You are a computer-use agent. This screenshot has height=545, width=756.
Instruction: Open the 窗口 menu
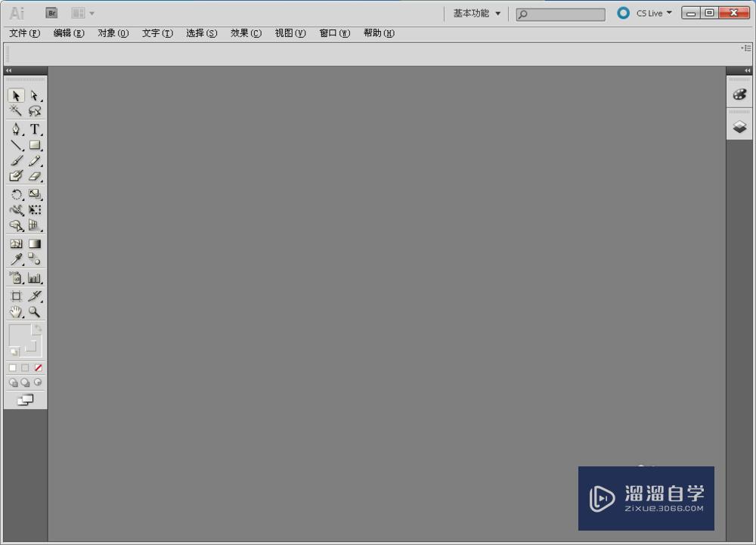[333, 33]
